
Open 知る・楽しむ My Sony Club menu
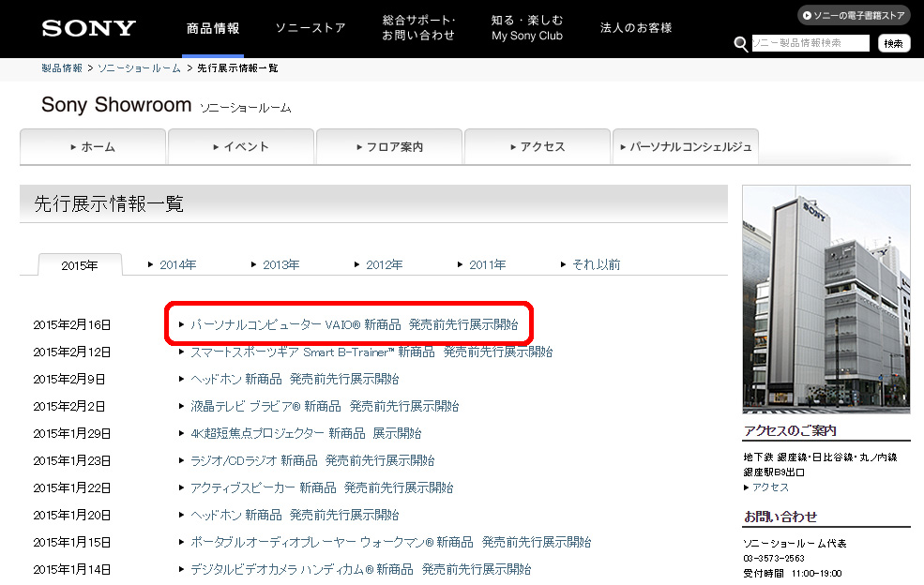pyautogui.click(x=527, y=28)
